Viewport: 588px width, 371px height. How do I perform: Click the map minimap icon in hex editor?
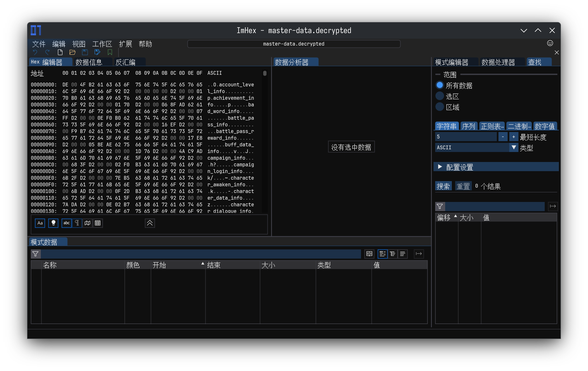pos(87,223)
